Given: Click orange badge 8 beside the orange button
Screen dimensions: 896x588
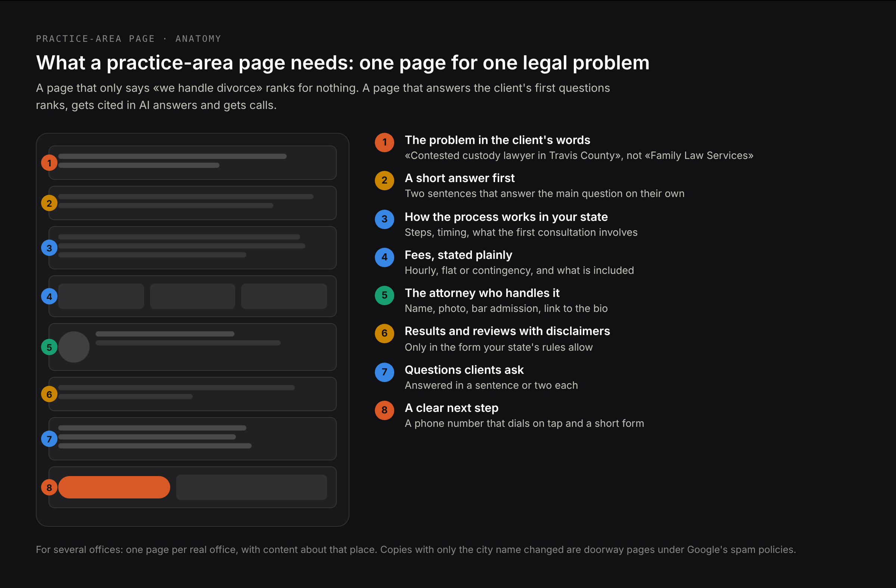Looking at the screenshot, I should 49,488.
